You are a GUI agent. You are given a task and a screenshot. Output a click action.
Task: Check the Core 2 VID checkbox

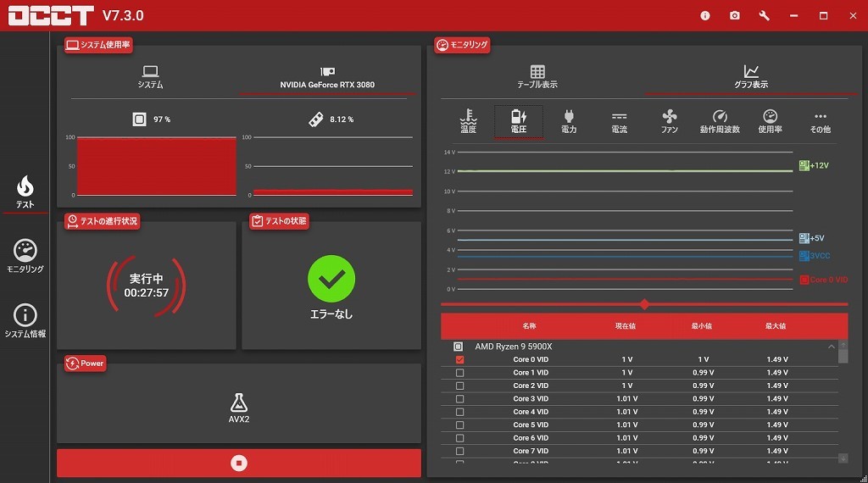(x=459, y=386)
